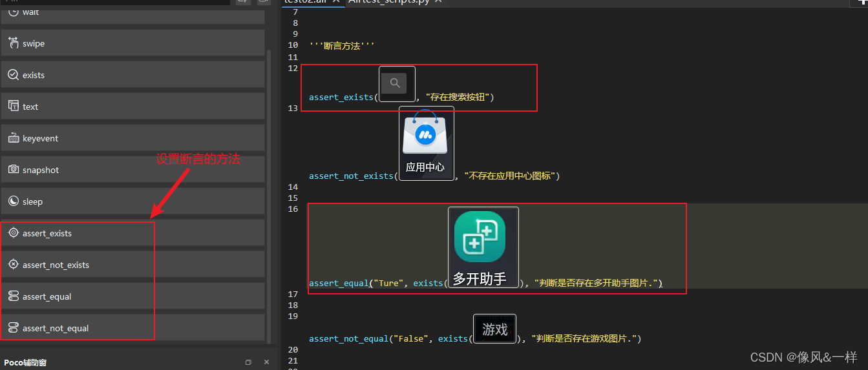
Task: Select the swipe command button
Action: coord(132,43)
